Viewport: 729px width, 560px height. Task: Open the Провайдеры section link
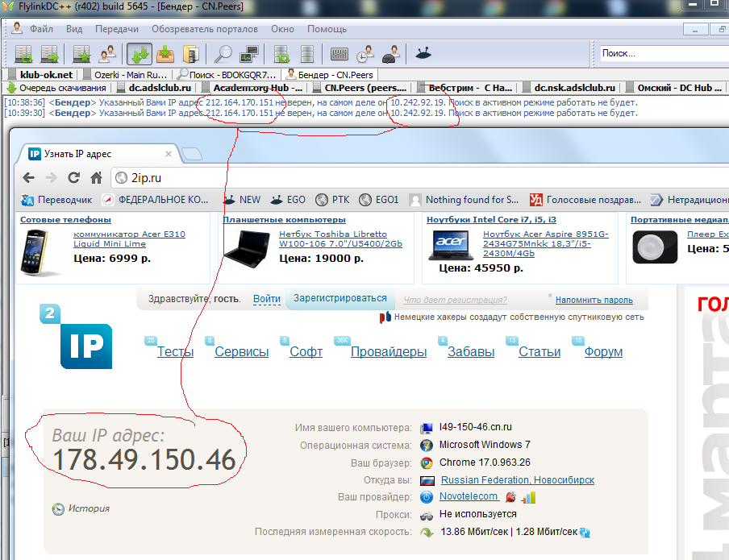tap(389, 352)
